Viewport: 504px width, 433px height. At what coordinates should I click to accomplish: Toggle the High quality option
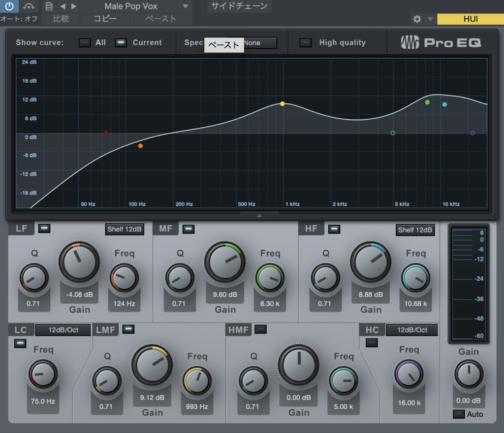[306, 43]
